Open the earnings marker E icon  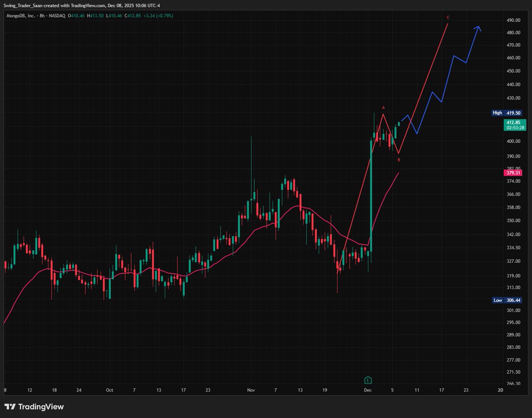(368, 380)
